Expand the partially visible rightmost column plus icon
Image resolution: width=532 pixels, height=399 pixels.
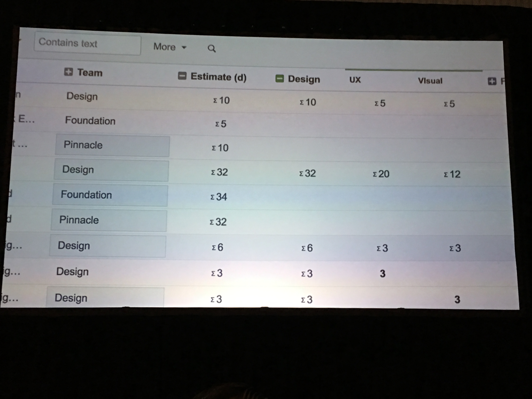click(x=492, y=81)
